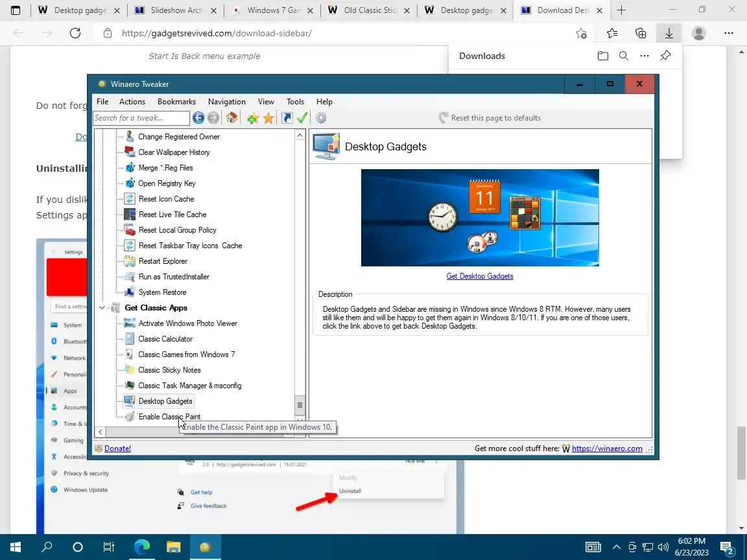Open the File menu in Winaero Tweaker
The width and height of the screenshot is (747, 560).
[102, 101]
